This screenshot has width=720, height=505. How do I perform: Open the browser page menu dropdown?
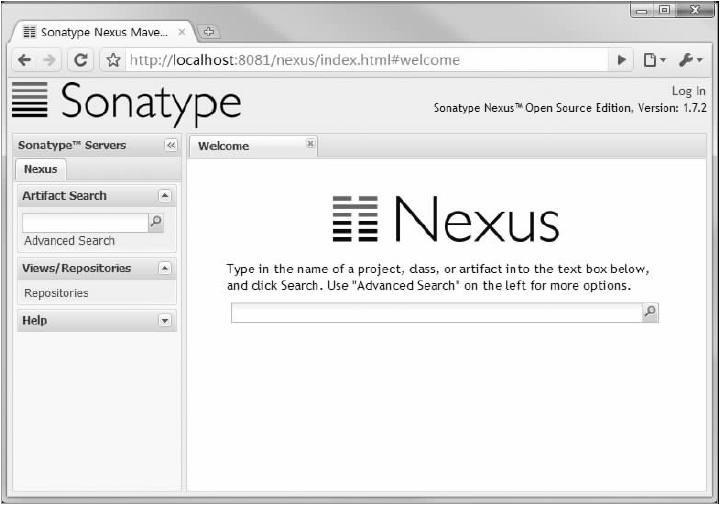(655, 60)
